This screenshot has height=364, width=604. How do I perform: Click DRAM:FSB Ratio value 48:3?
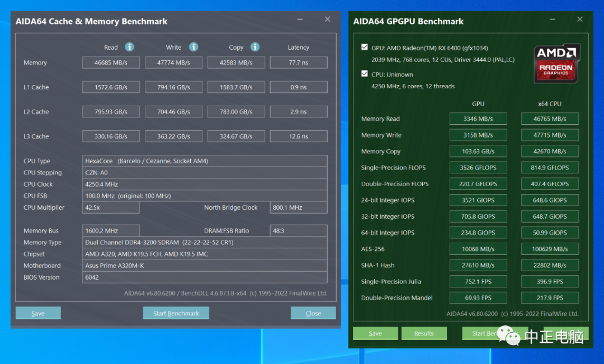tap(299, 231)
